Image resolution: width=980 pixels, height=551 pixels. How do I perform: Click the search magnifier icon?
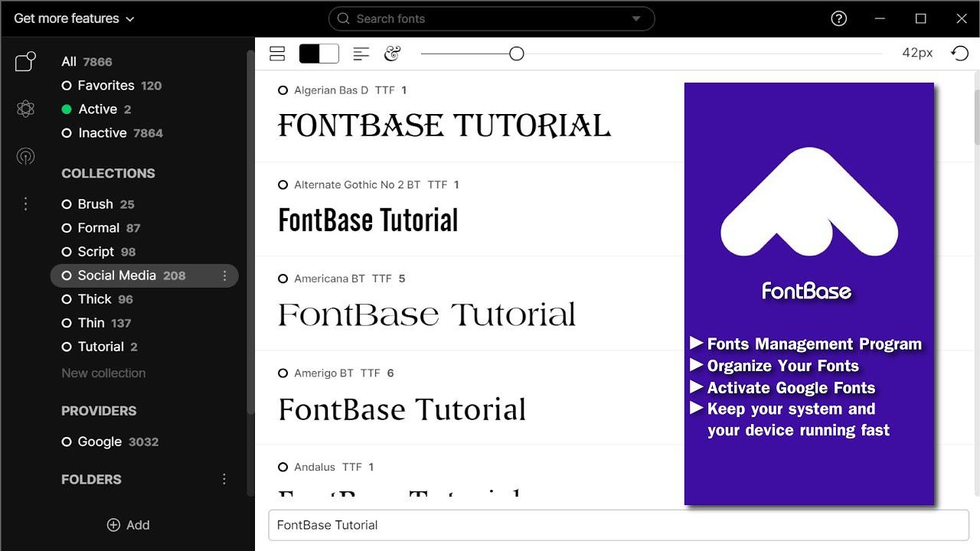pyautogui.click(x=344, y=18)
